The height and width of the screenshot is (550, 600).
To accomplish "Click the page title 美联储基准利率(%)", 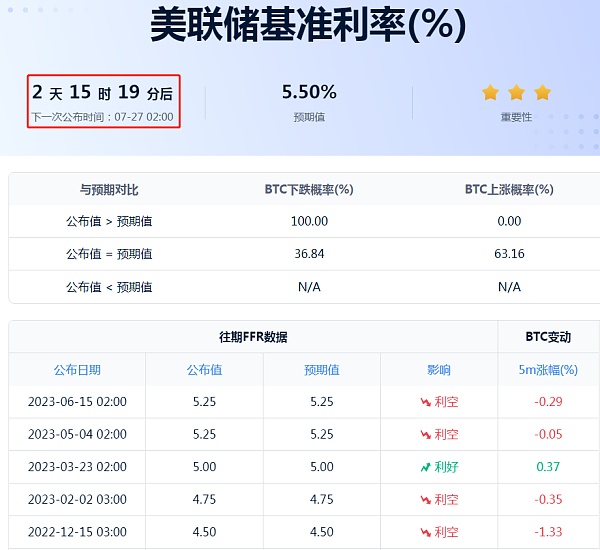I will tap(308, 26).
